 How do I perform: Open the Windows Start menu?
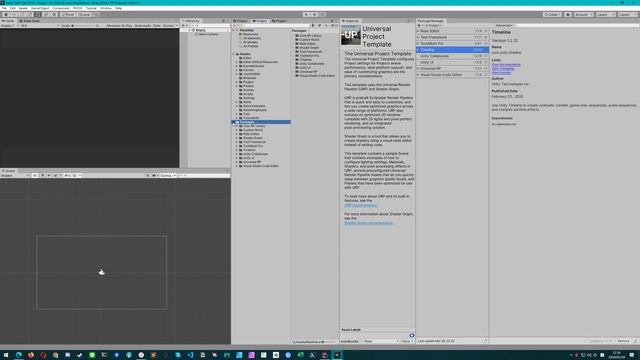6,355
